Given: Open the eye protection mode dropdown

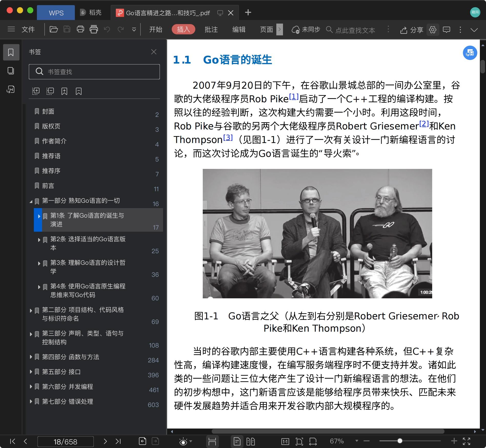Looking at the screenshot, I should tap(191, 441).
